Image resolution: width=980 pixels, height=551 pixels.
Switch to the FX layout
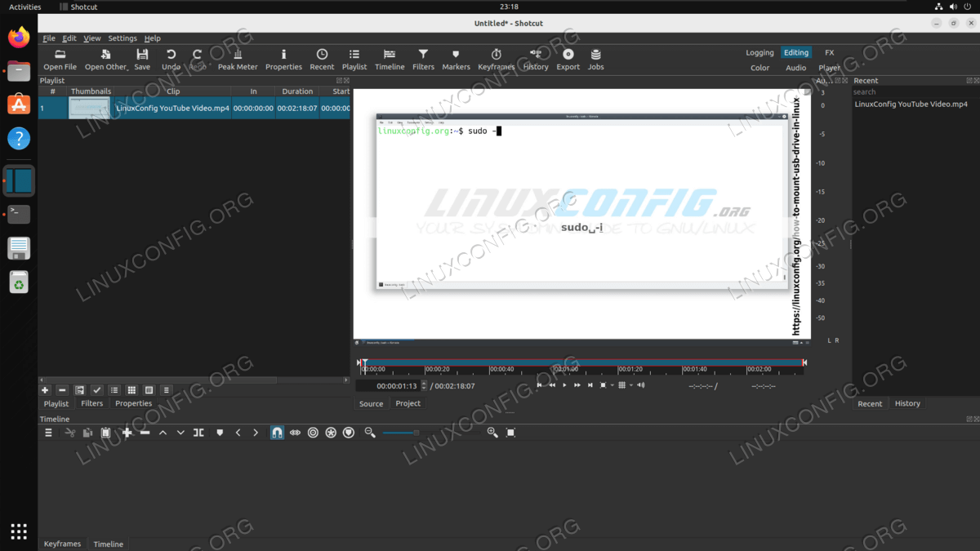[830, 52]
